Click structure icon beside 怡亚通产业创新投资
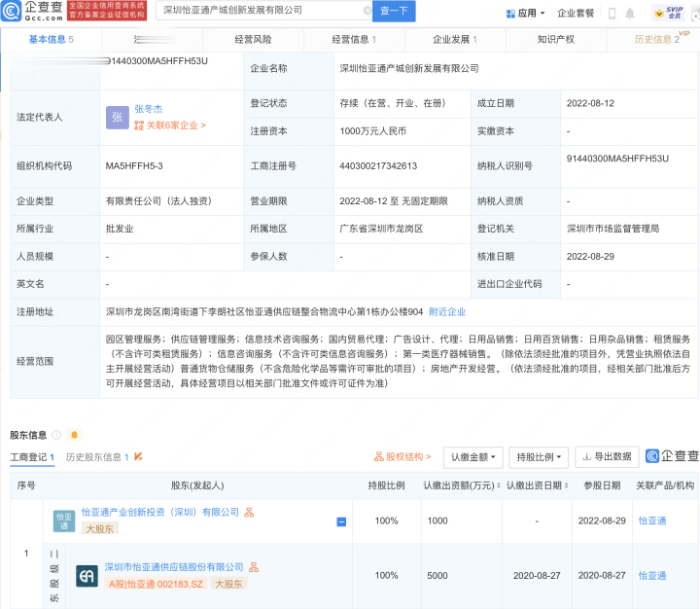The width and height of the screenshot is (700, 609). pos(249,513)
